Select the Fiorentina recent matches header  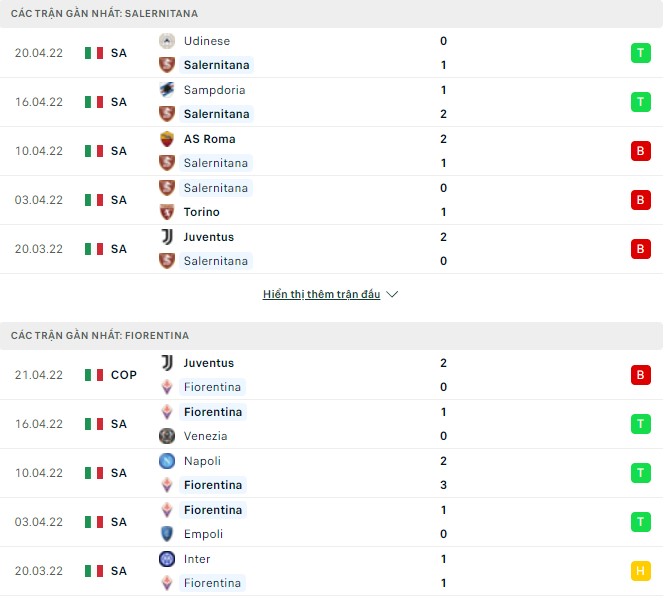[100, 336]
